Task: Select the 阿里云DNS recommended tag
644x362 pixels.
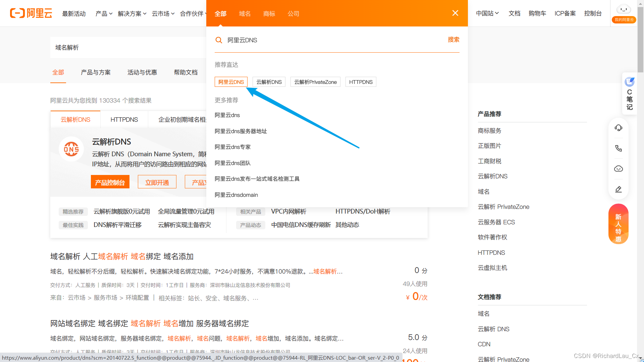Action: [231, 82]
